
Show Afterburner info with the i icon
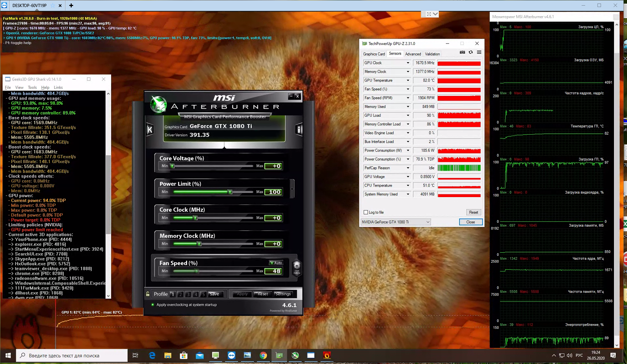tap(299, 130)
